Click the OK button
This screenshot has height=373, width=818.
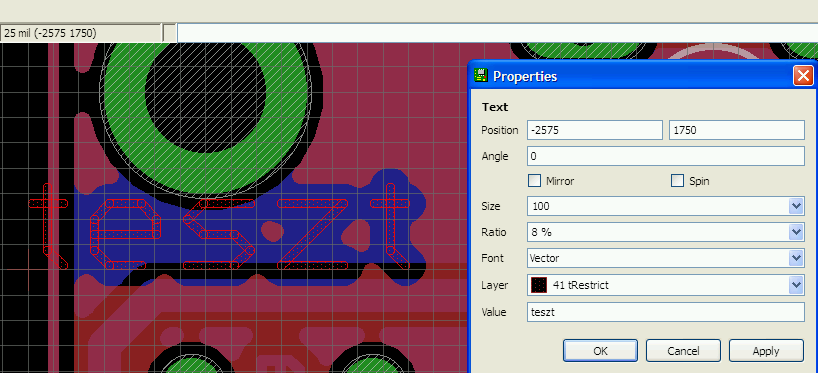600,351
